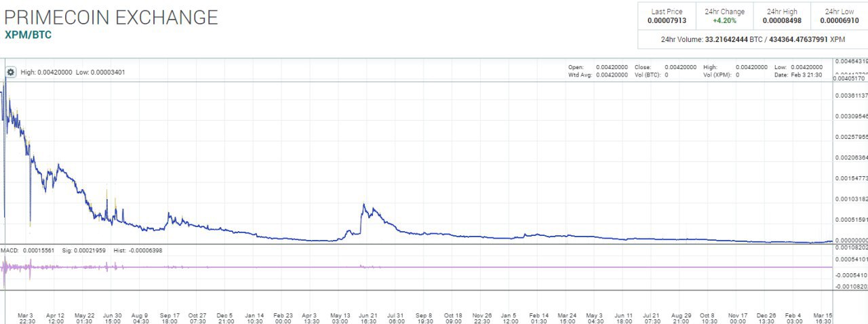Image resolution: width=868 pixels, height=324 pixels.
Task: Click the May 22 01:30 time axis label
Action: click(85, 319)
